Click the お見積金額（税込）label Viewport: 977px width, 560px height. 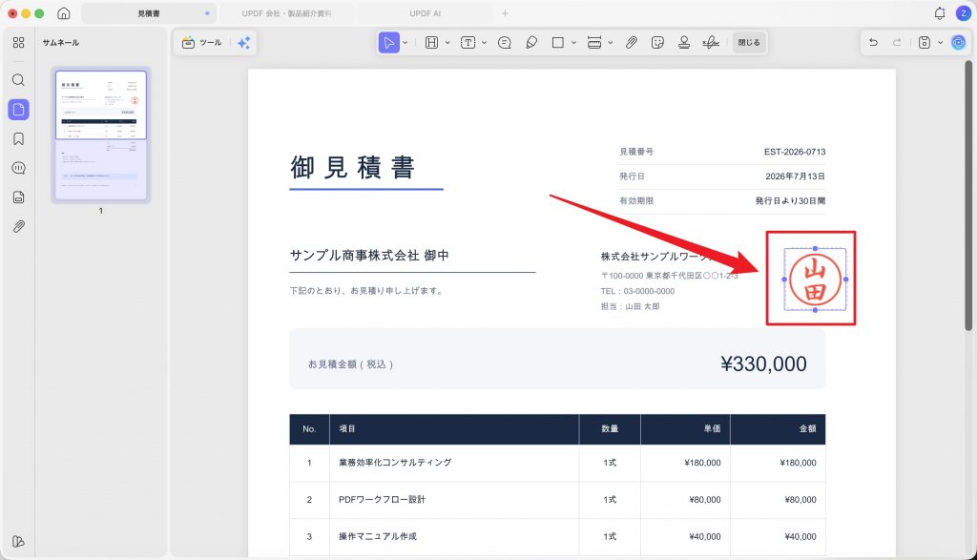point(351,364)
